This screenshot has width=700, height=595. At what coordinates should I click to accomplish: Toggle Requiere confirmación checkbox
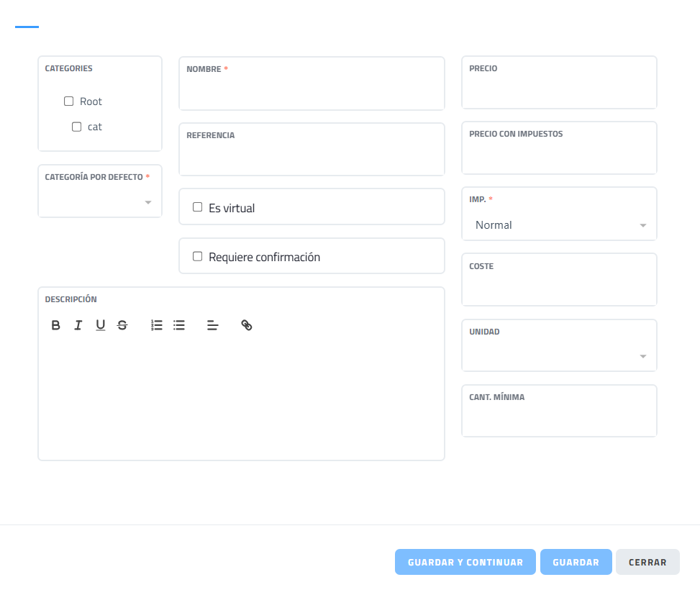(198, 256)
